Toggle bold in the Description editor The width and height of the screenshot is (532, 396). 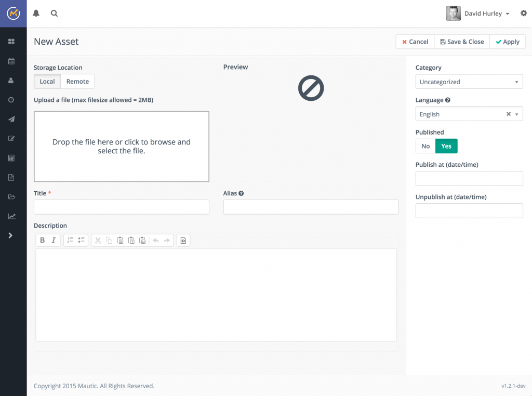43,240
